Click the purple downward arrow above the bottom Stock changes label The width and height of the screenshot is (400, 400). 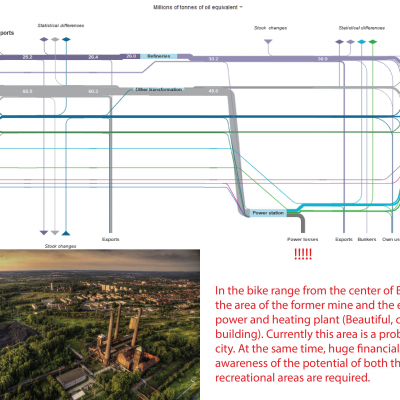click(44, 233)
